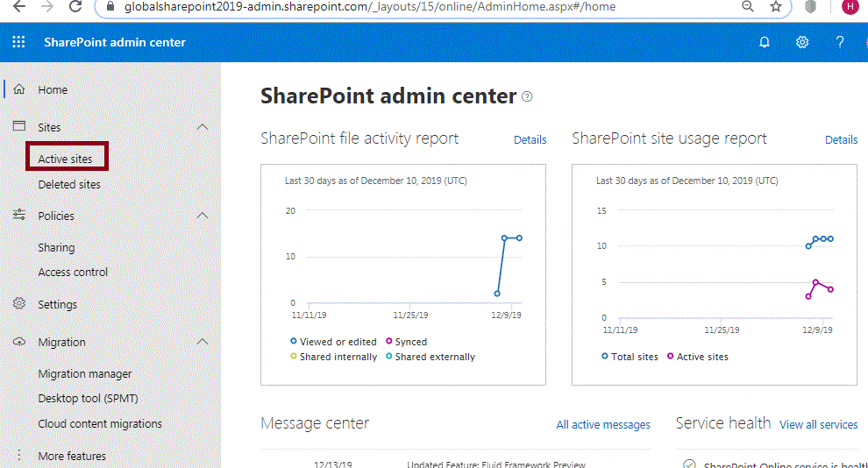The height and width of the screenshot is (468, 868).
Task: Open All active messages link
Action: tap(603, 425)
